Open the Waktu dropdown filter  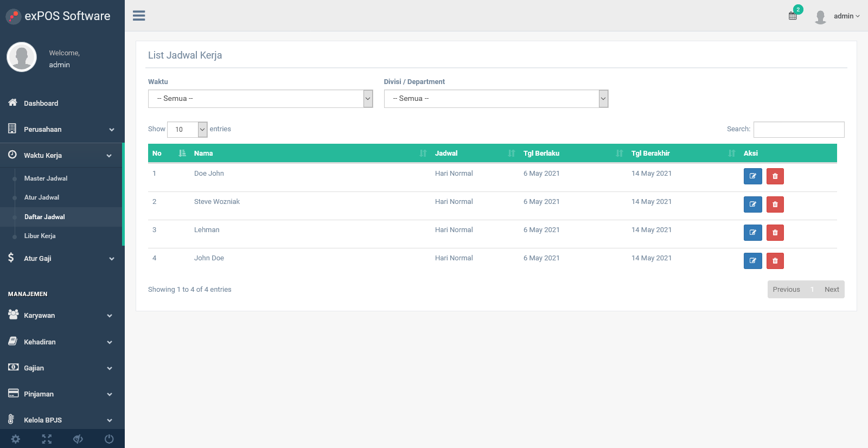(x=260, y=99)
